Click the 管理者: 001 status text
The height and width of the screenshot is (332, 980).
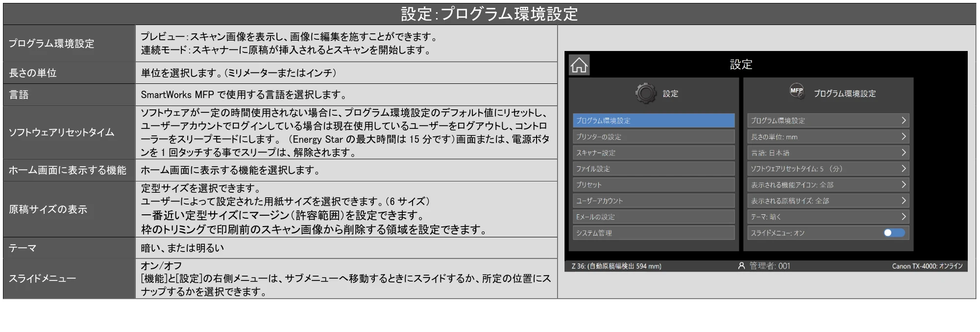click(x=769, y=266)
